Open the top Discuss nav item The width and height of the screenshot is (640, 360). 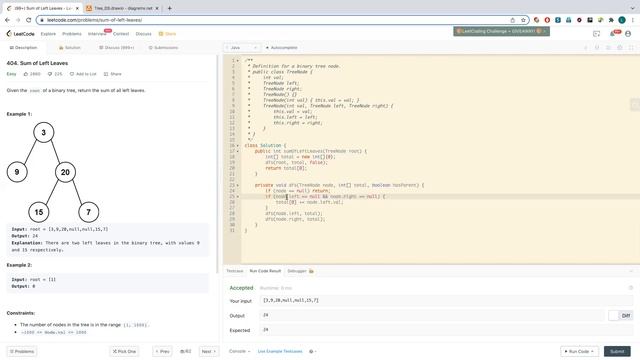tap(143, 34)
